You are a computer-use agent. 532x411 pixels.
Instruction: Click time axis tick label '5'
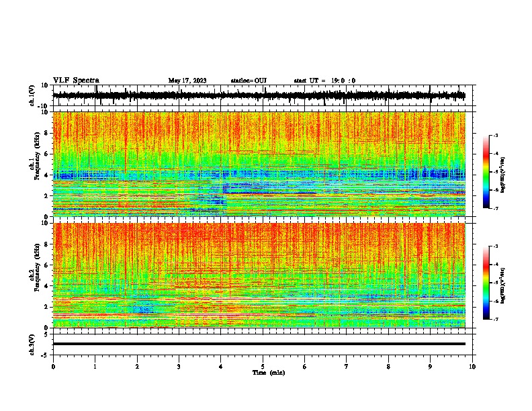263,367
